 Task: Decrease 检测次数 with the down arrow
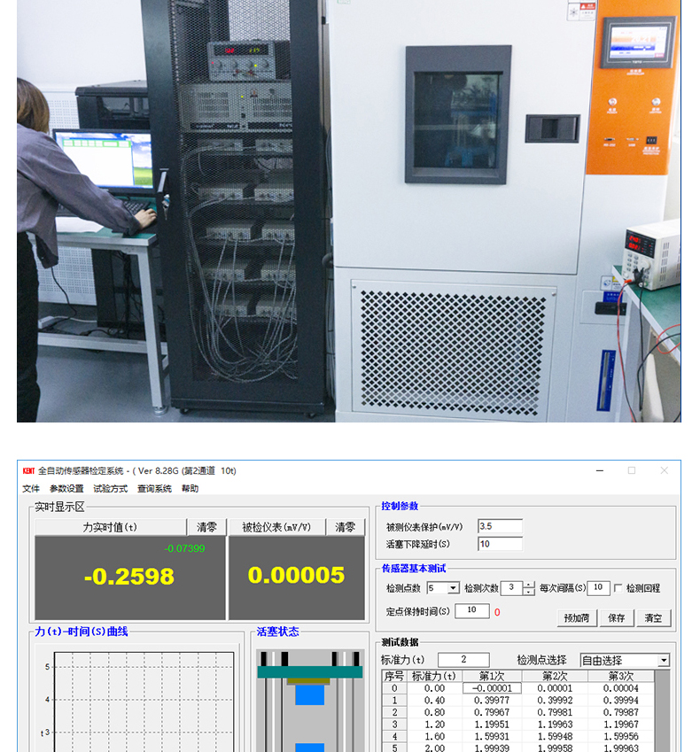point(529,592)
